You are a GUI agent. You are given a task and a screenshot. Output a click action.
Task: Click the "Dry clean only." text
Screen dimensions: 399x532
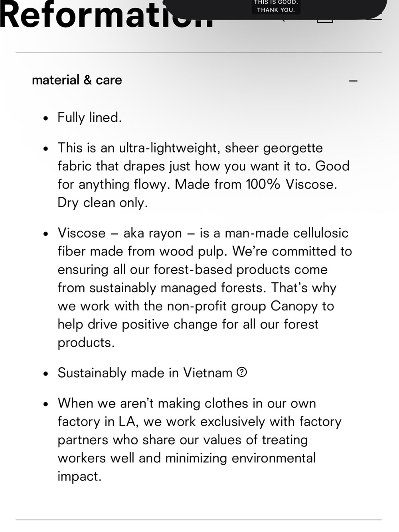pyautogui.click(x=103, y=203)
